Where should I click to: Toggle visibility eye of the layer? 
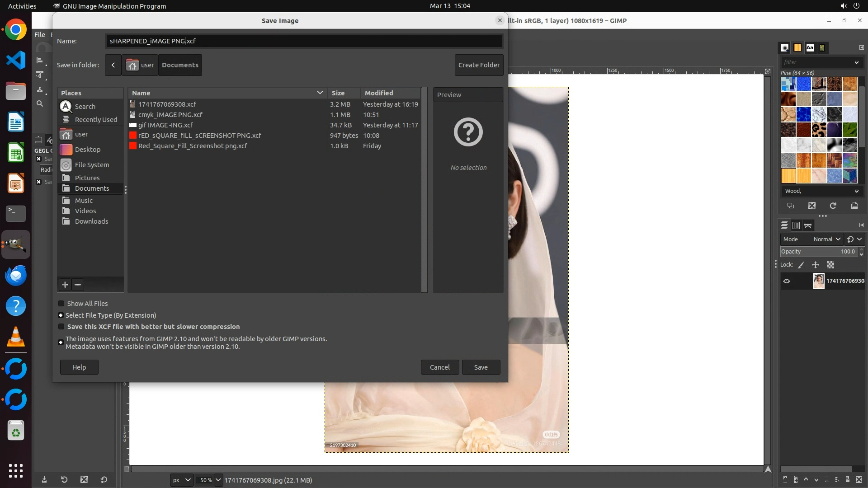point(787,281)
